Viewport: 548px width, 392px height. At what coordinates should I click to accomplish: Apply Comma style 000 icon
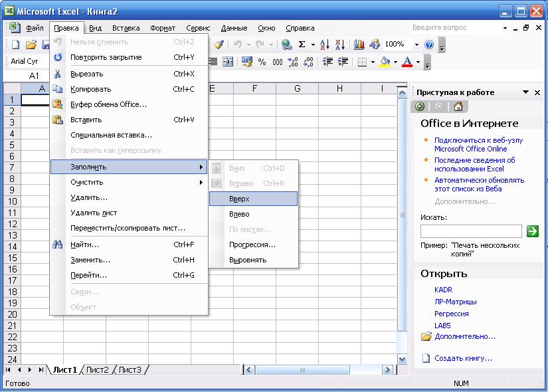tap(278, 62)
